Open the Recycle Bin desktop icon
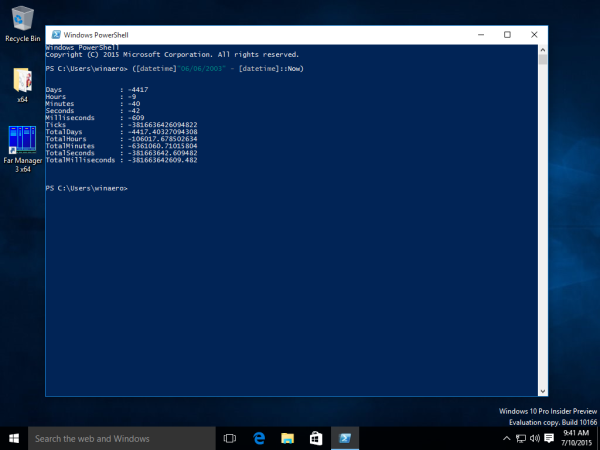This screenshot has height=450, width=600. 23,24
